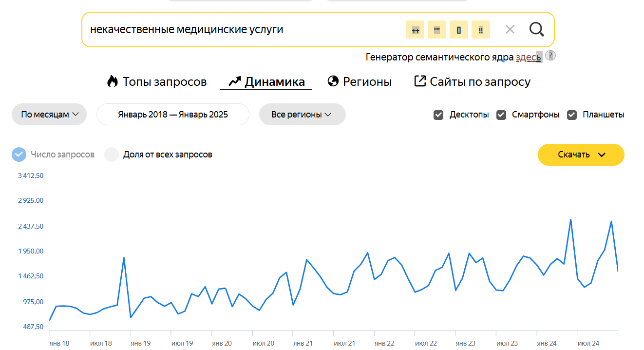
Task: Click the flame icon for Топы запросов
Action: (113, 81)
